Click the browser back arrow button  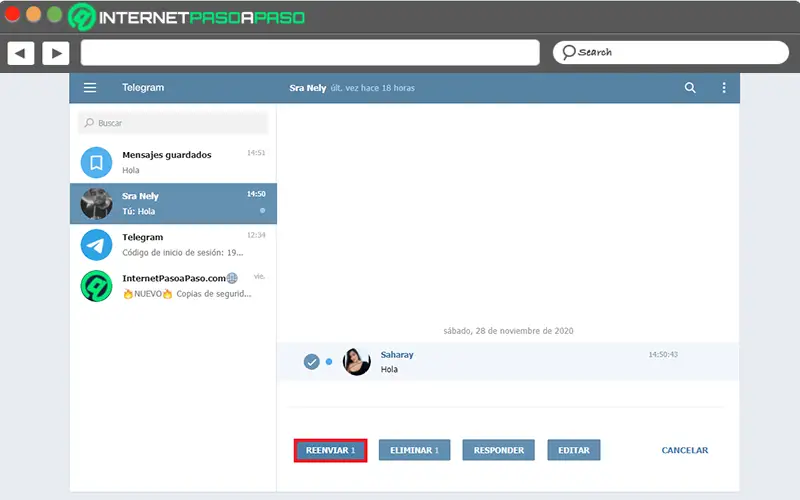[x=21, y=53]
